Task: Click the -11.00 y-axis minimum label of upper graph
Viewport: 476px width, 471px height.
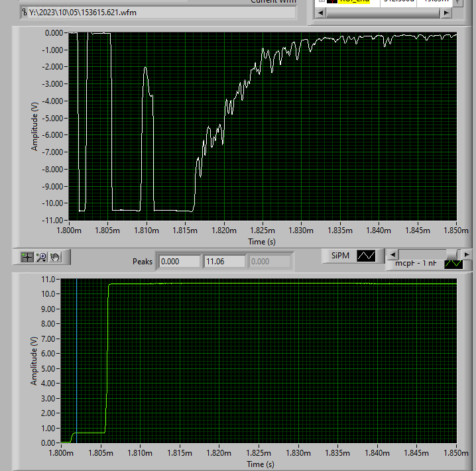Action: click(x=52, y=220)
